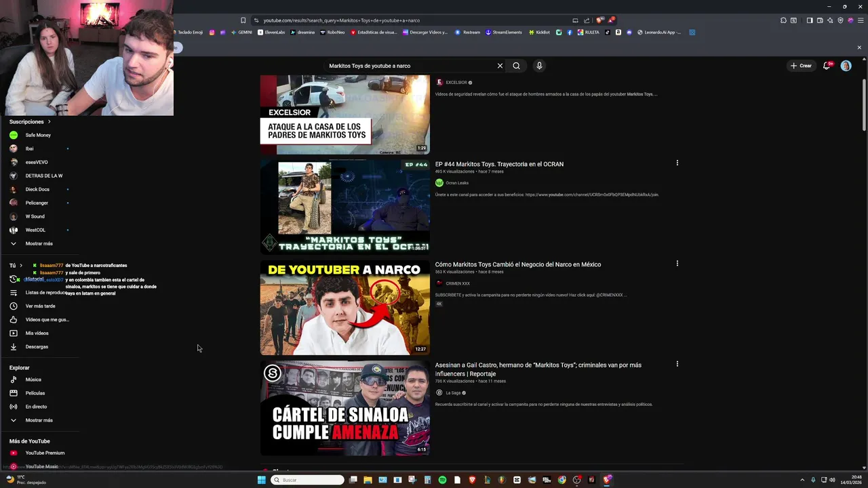This screenshot has width=868, height=488.
Task: Open StreamElements bookmark
Action: click(x=503, y=33)
